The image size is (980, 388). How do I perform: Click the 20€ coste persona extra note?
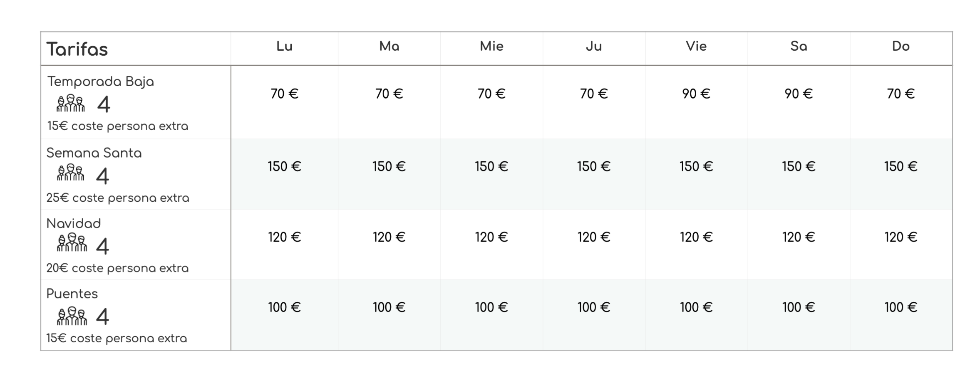click(x=117, y=269)
